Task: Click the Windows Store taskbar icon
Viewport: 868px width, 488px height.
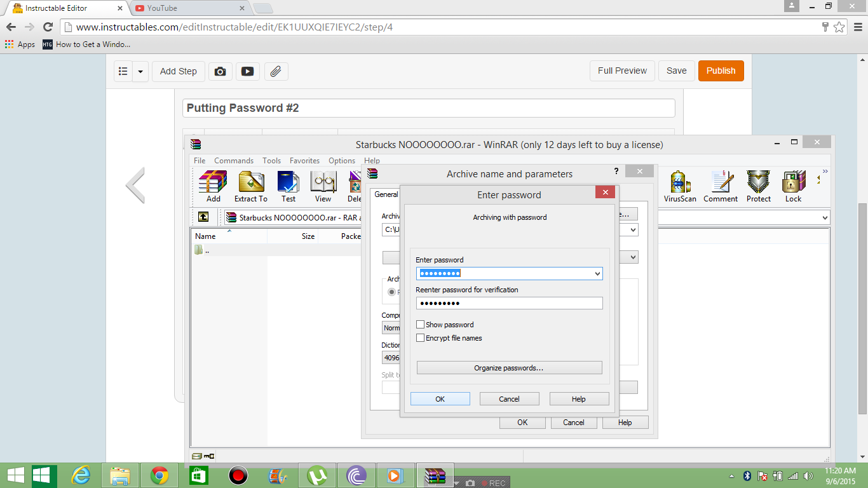Action: (199, 475)
